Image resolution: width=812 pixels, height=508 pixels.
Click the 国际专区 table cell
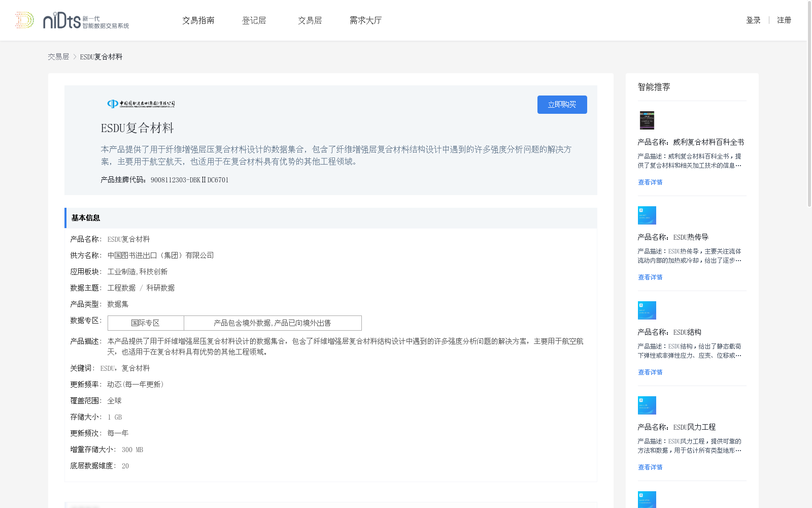(x=146, y=323)
